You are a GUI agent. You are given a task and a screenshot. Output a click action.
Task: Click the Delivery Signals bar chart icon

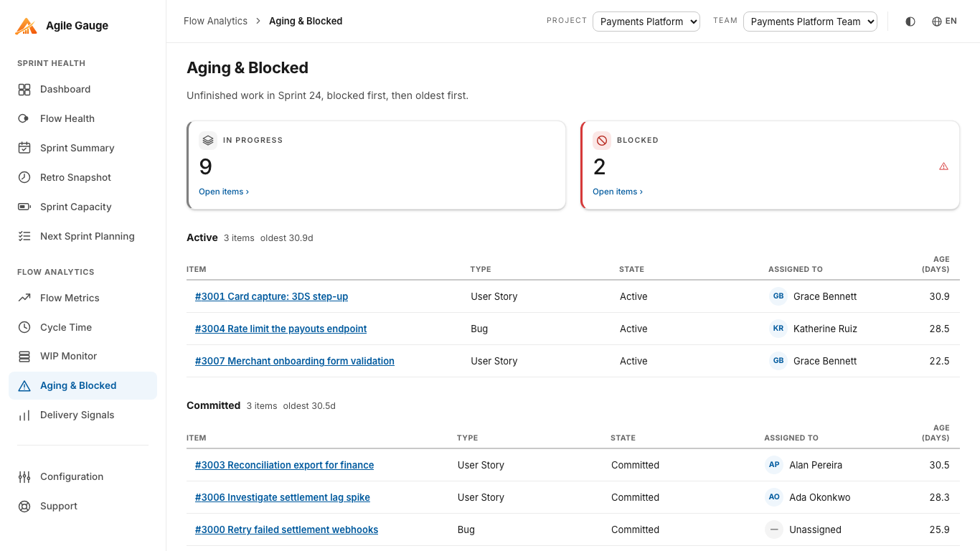coord(24,415)
